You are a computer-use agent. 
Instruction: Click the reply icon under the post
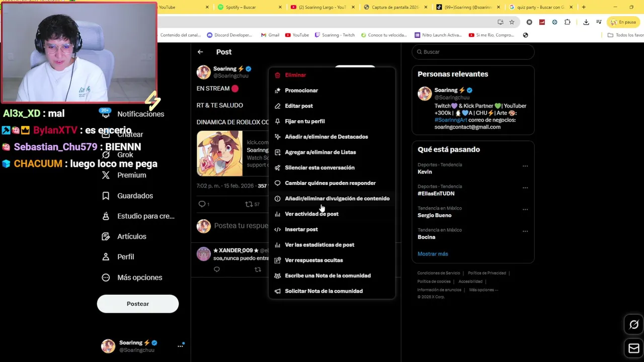click(202, 204)
